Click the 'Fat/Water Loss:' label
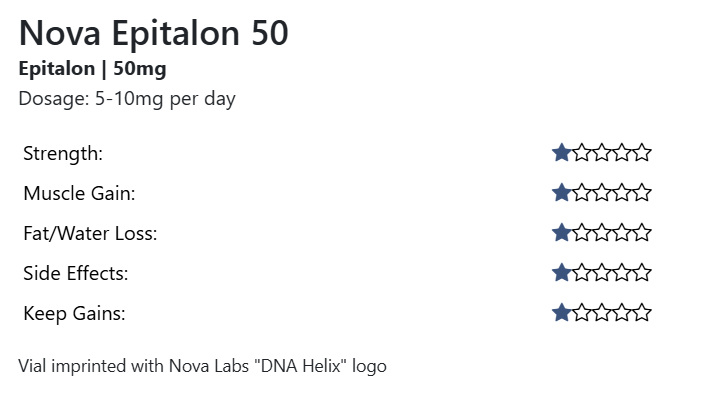Viewport: 708px width, 402px height. click(x=90, y=234)
